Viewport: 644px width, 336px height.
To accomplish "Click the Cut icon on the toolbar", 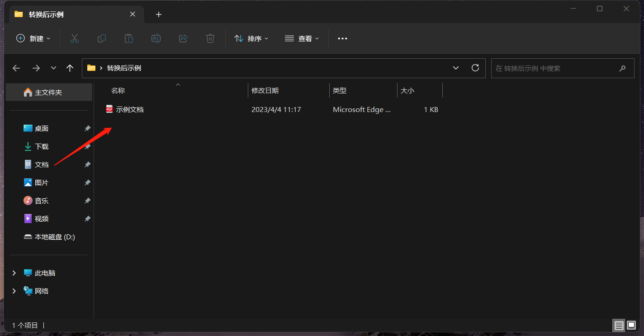I will 74,38.
